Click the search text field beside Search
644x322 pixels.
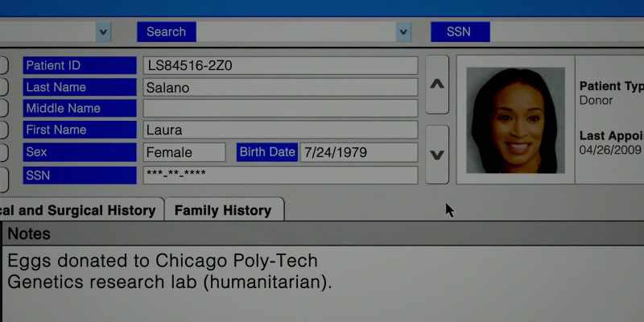coord(296,32)
